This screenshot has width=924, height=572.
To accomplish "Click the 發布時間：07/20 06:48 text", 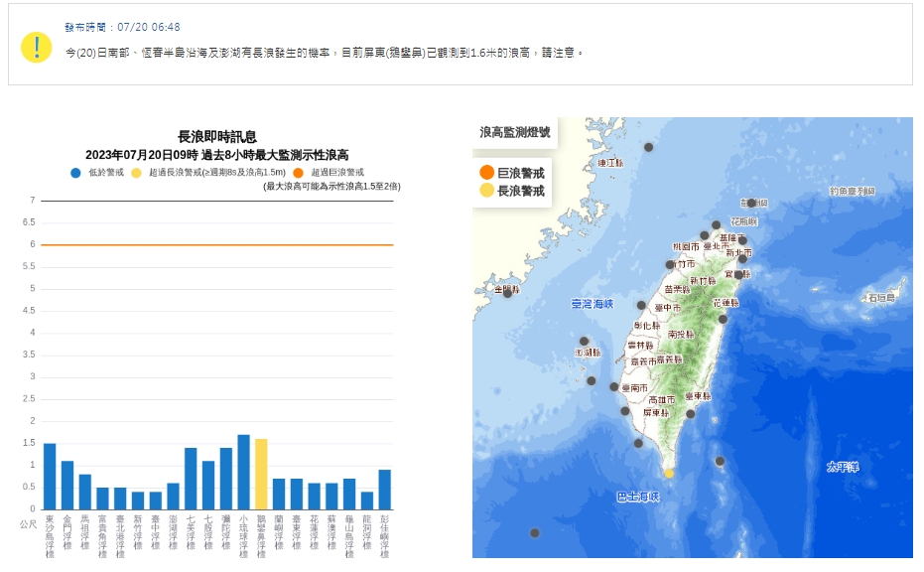I will (x=123, y=27).
